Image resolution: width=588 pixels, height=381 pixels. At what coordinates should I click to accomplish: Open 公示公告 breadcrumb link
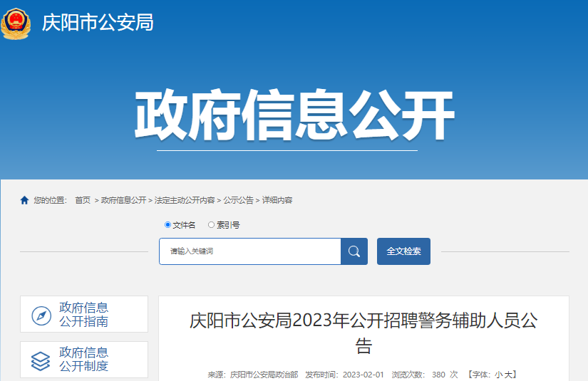pos(238,200)
